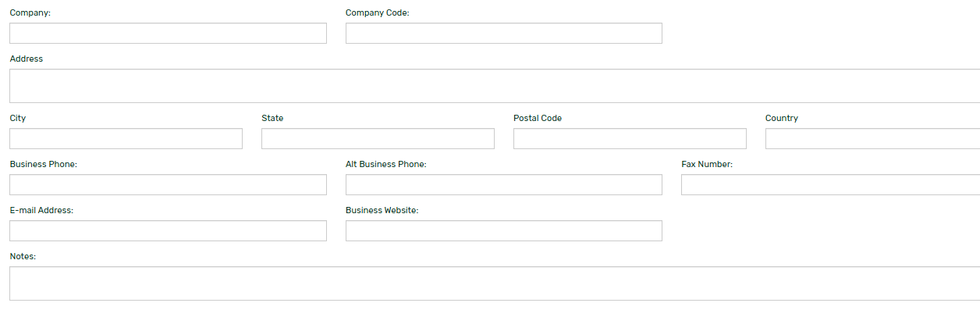Click the Alt Business Phone field
980x310 pixels.
[x=504, y=184]
